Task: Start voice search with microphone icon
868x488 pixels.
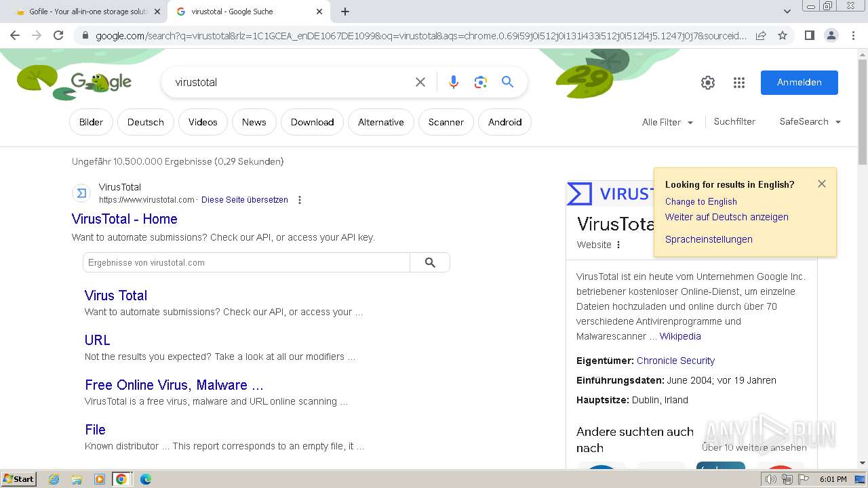Action: tap(454, 82)
